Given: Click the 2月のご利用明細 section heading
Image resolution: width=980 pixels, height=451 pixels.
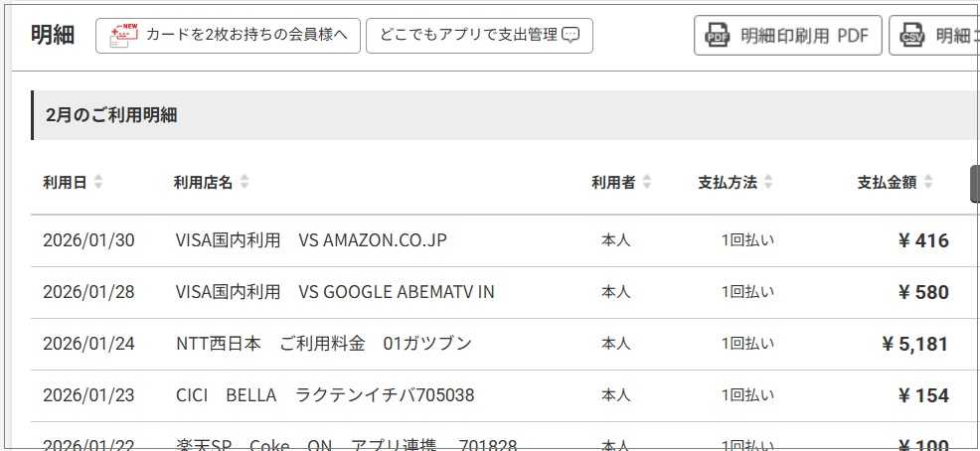Looking at the screenshot, I should pyautogui.click(x=111, y=114).
